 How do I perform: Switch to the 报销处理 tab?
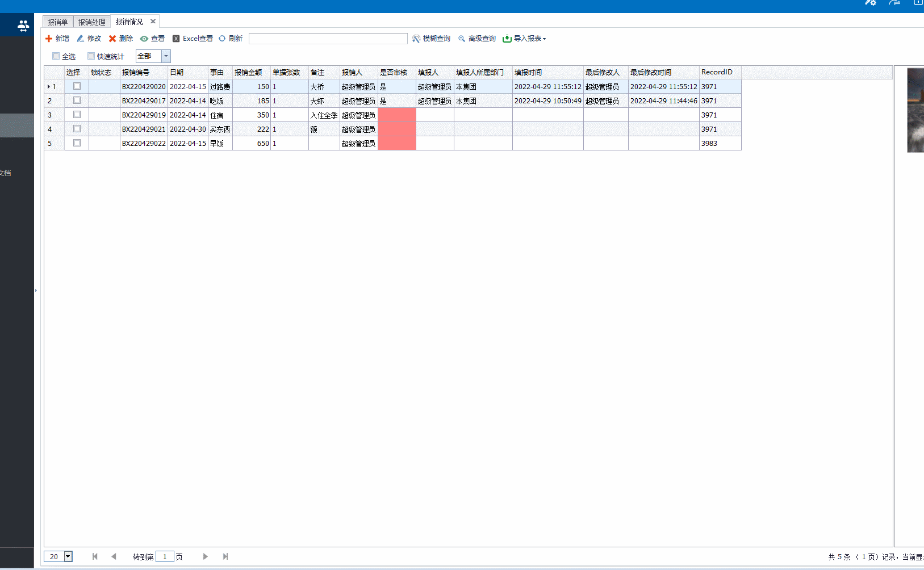click(x=91, y=22)
